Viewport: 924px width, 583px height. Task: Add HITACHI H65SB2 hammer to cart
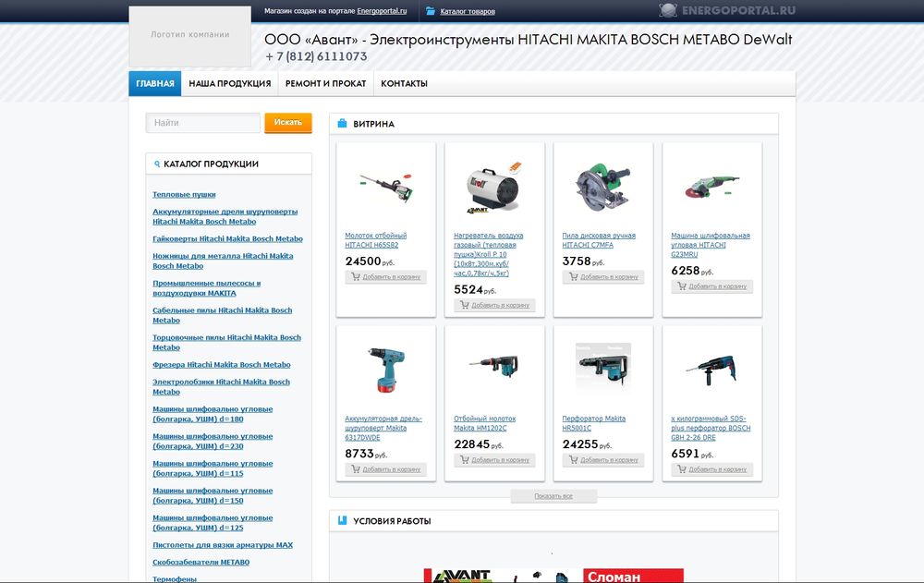(386, 277)
